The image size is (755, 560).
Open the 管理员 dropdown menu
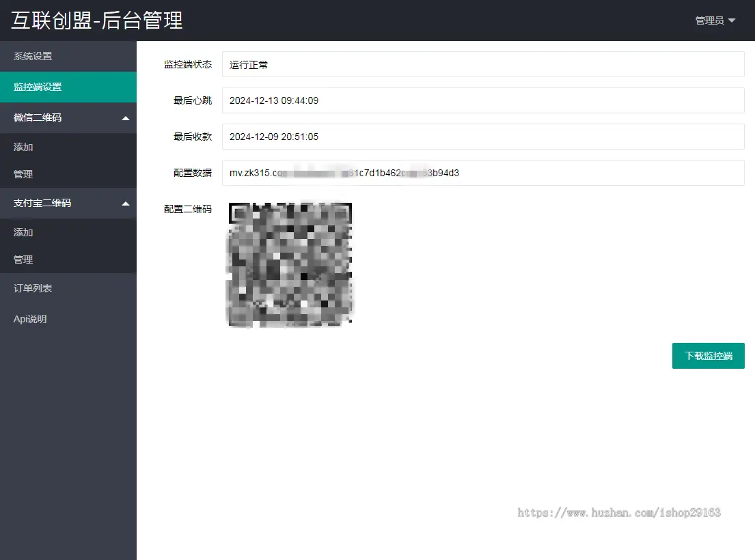tap(715, 20)
